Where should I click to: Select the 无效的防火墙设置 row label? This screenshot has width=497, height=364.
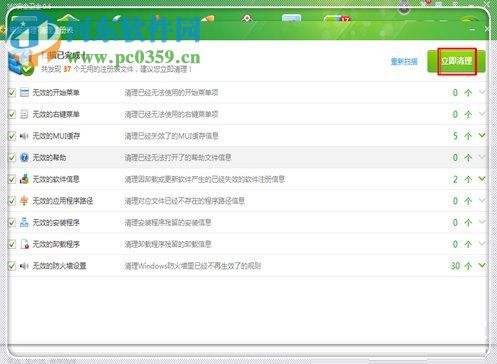click(x=59, y=266)
